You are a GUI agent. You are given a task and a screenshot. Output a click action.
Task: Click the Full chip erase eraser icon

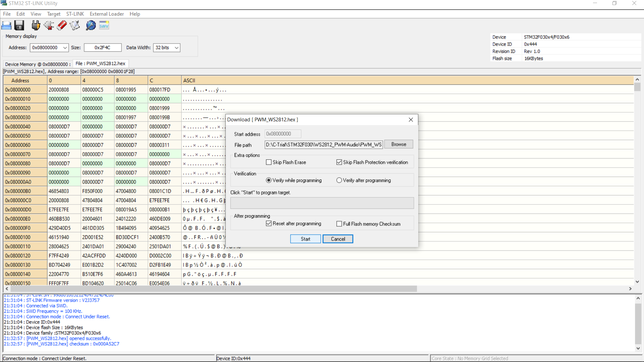coord(62,25)
